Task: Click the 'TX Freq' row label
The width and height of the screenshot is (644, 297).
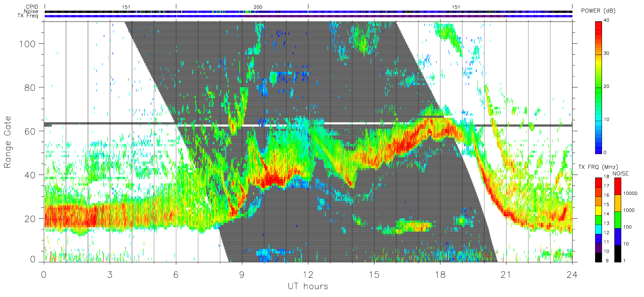Action: click(28, 16)
